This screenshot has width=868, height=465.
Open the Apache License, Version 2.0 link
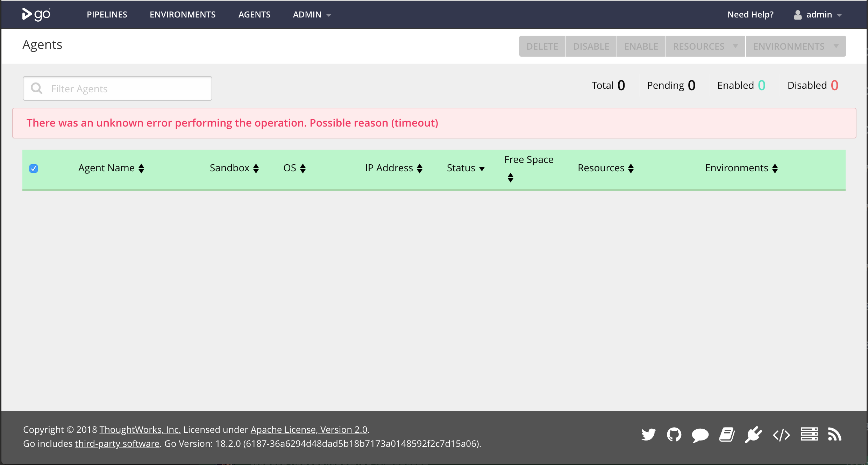coord(309,429)
